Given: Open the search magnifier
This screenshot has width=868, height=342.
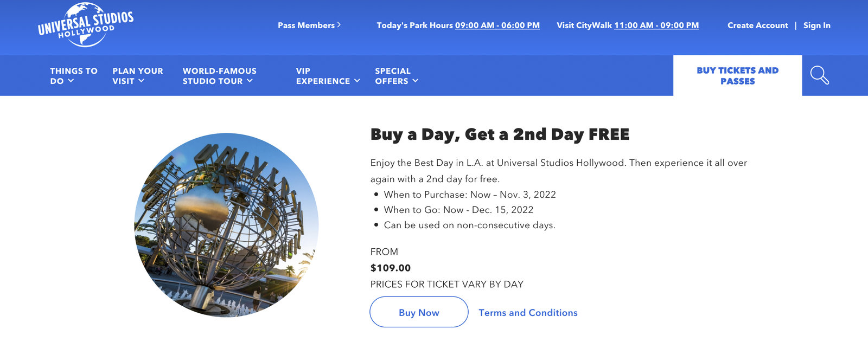Looking at the screenshot, I should 820,76.
